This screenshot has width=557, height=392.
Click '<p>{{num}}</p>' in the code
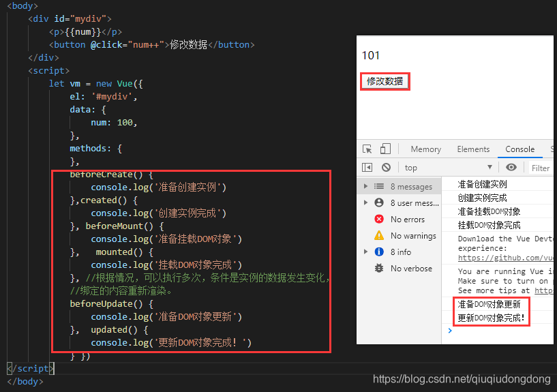tap(86, 32)
